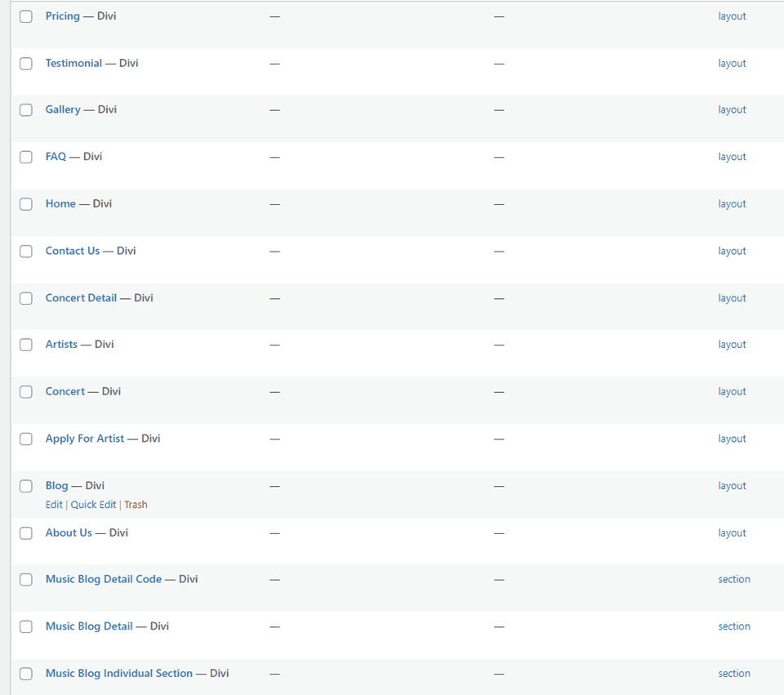Select the About Us row checkbox

click(x=26, y=533)
